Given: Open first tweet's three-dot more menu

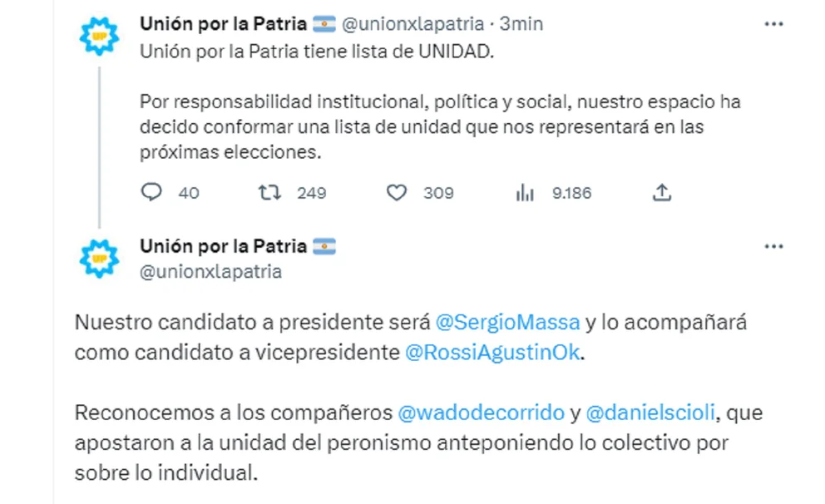Looking at the screenshot, I should 773,24.
